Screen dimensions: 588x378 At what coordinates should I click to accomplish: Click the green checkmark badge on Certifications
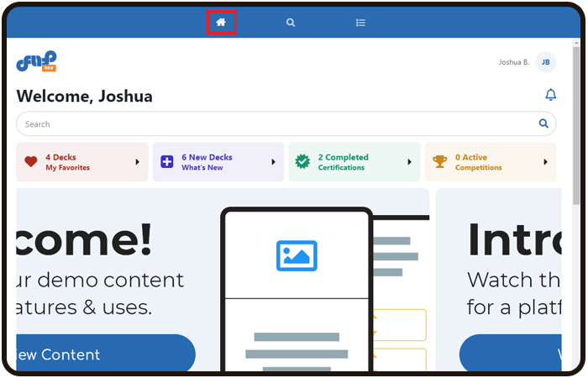(x=302, y=161)
